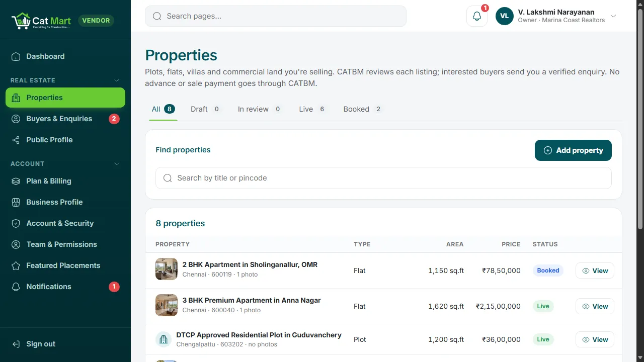The image size is (644, 362).
Task: Switch to the In review tab
Action: [x=260, y=109]
